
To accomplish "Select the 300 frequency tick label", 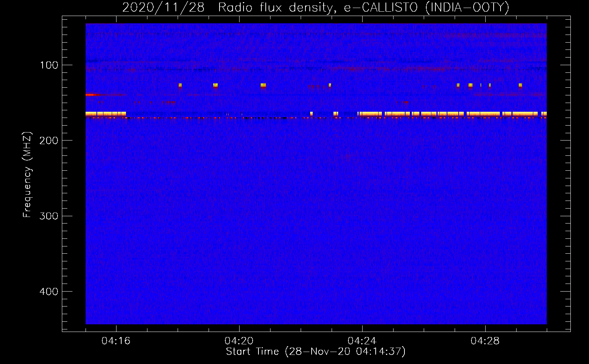I will pos(49,216).
